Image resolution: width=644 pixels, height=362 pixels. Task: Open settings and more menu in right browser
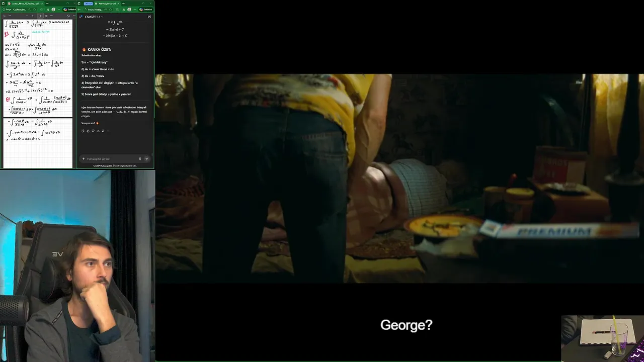[x=135, y=10]
